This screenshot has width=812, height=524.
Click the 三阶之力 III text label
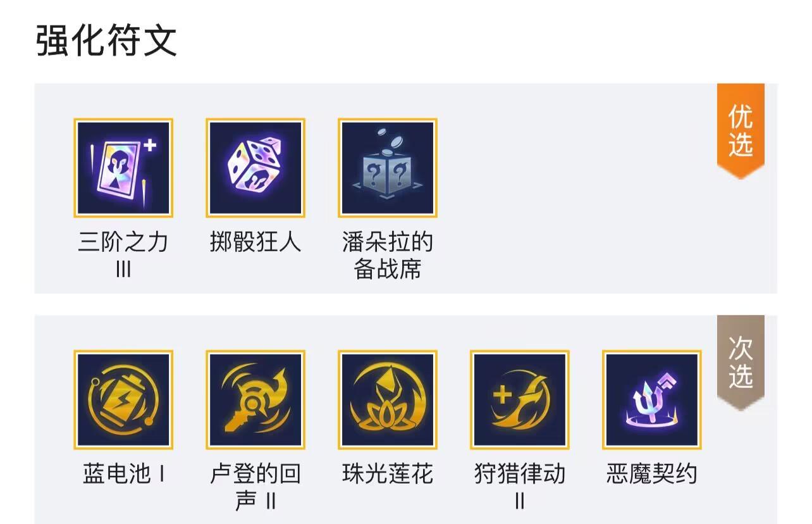click(x=123, y=256)
